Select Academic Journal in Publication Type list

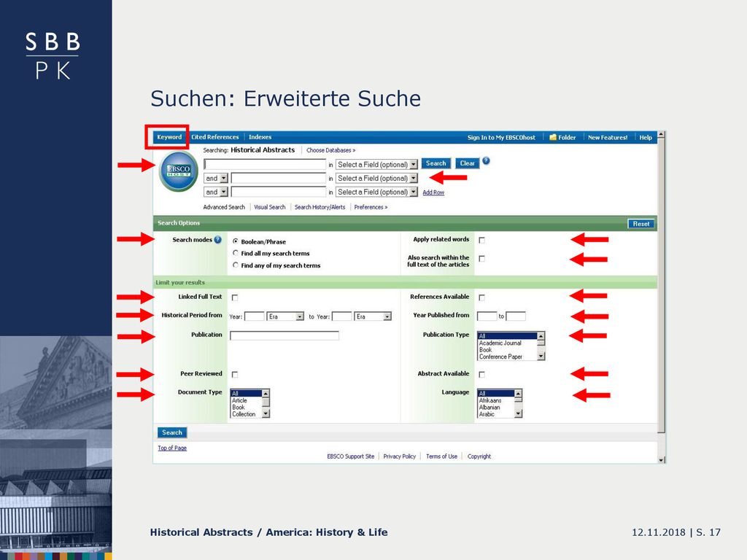click(500, 343)
